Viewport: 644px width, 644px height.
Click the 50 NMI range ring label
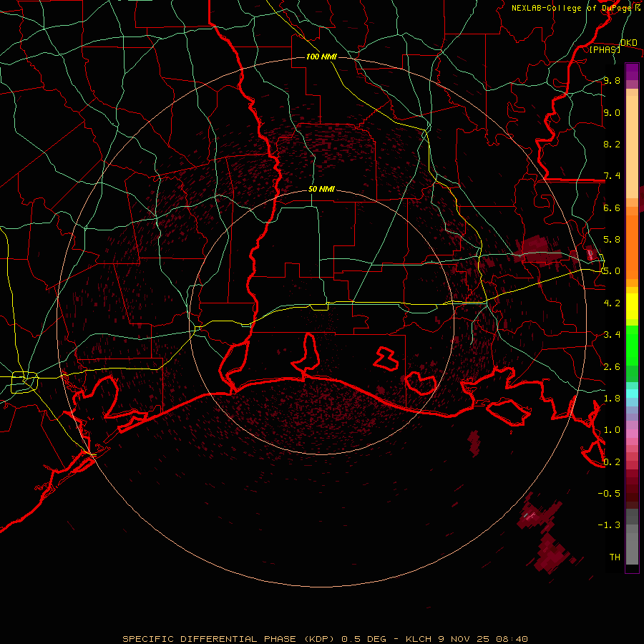321,189
